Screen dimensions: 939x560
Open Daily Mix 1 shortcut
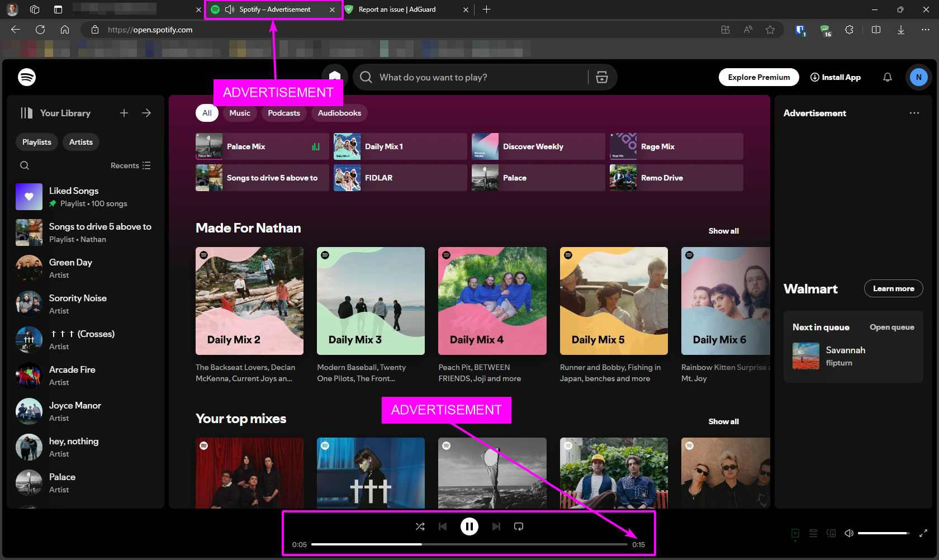[400, 146]
